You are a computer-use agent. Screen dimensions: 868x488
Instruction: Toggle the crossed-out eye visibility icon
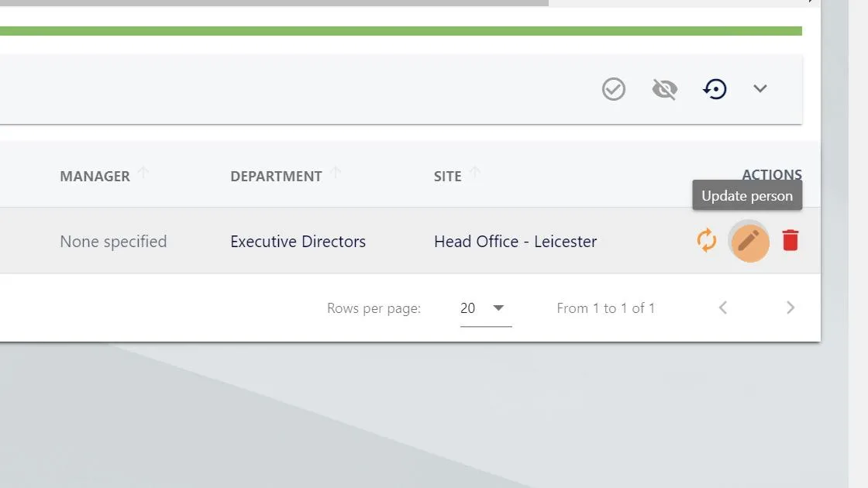[x=664, y=89]
